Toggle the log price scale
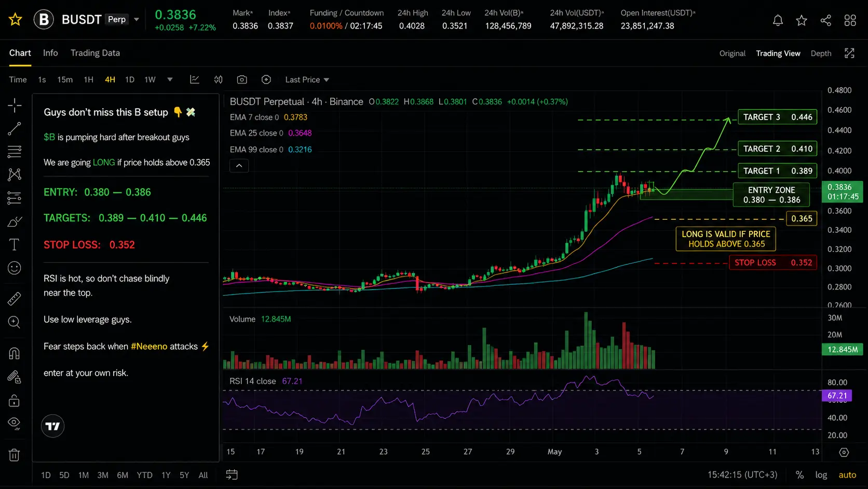Viewport: 868px width, 489px height. 821,475
